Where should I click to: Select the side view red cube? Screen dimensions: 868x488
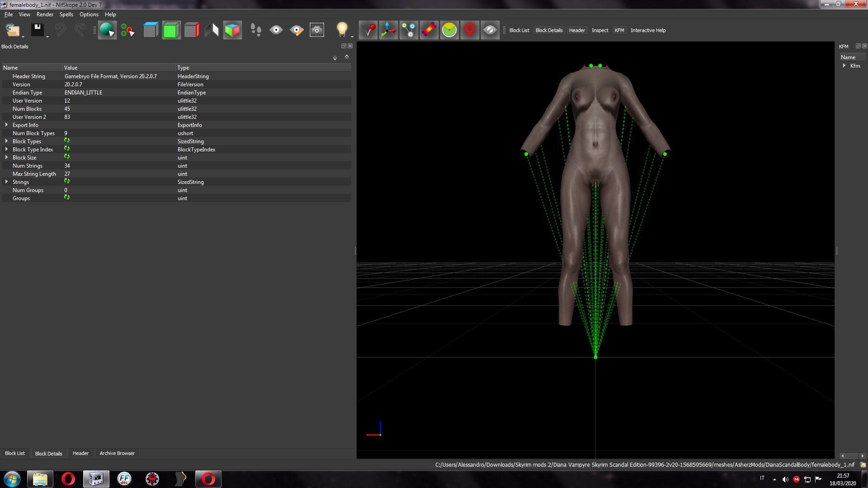click(191, 30)
